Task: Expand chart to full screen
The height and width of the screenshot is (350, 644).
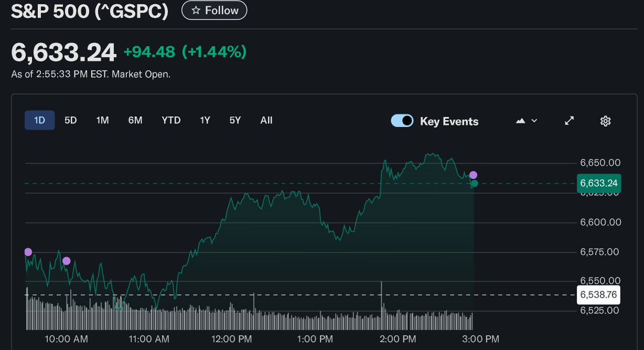Action: point(569,120)
